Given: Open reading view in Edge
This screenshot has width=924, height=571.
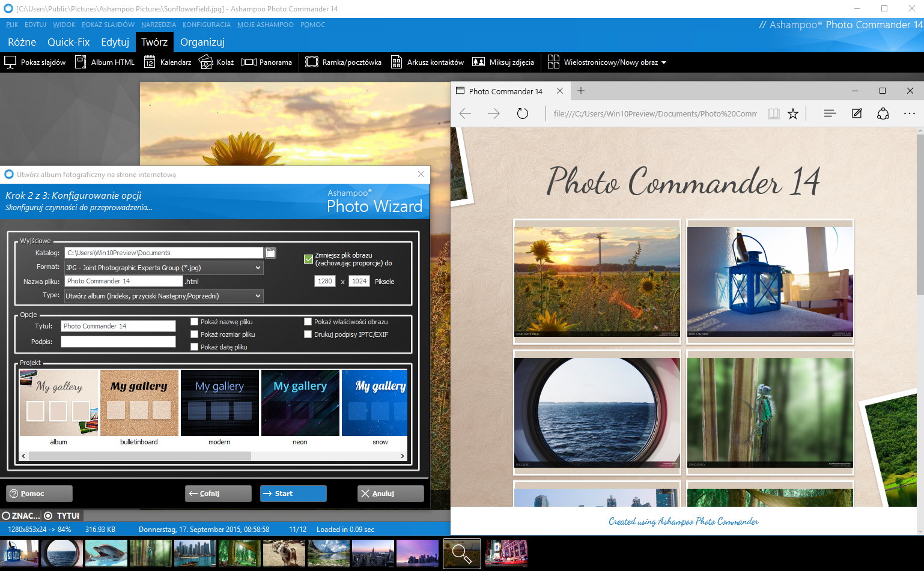Looking at the screenshot, I should click(x=774, y=113).
